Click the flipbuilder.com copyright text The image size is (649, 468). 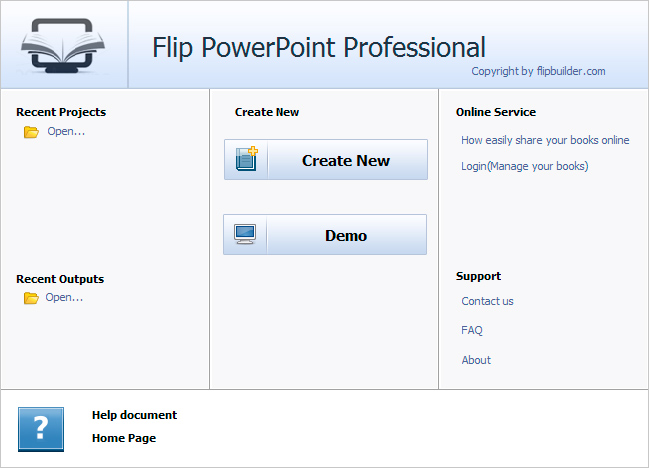538,71
